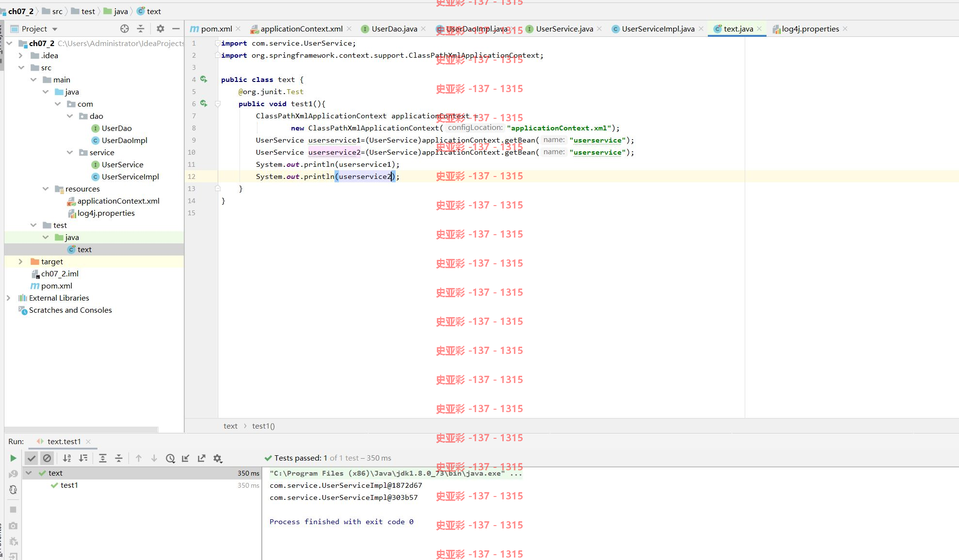
Task: Import test results icon
Action: (186, 458)
